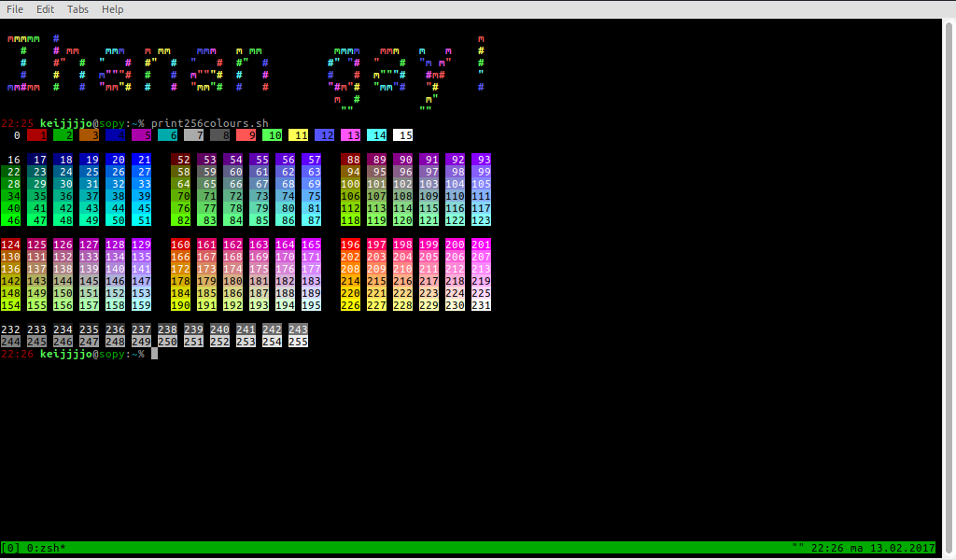The image size is (956, 560).
Task: Click the red colour swatch numbered 1
Action: click(37, 135)
